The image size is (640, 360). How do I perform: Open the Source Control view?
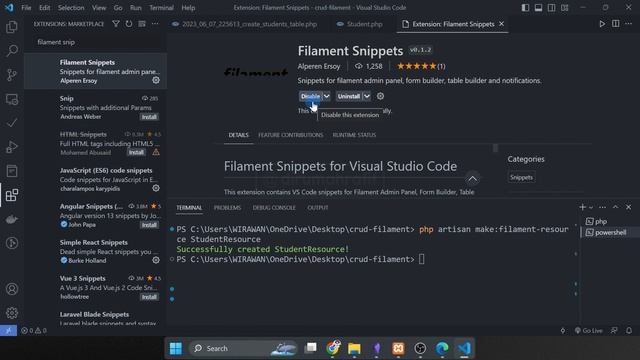[x=12, y=75]
